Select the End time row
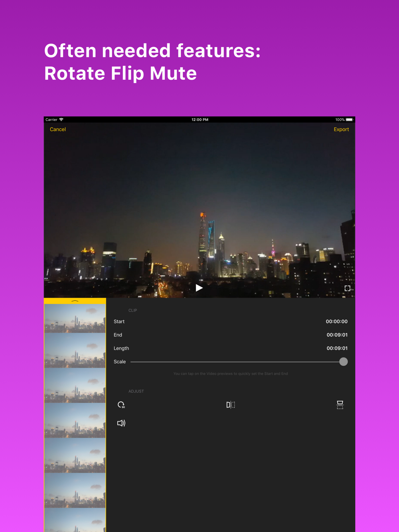 coord(231,335)
